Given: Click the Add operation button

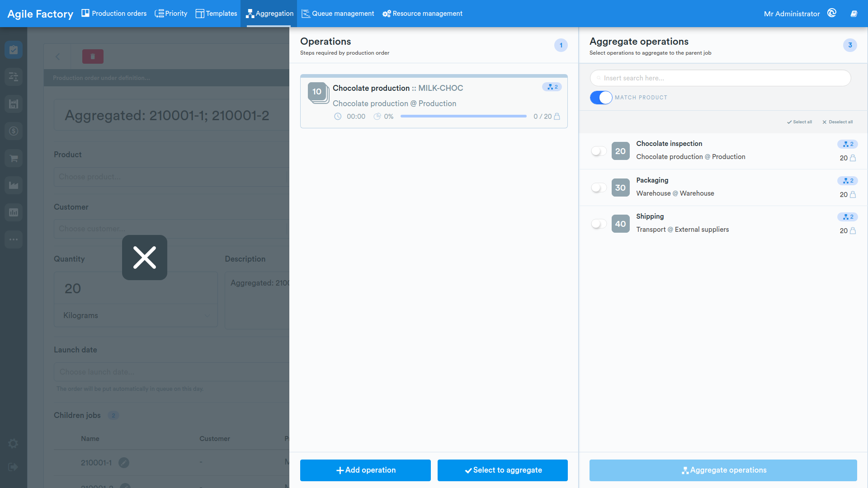Looking at the screenshot, I should click(x=365, y=470).
